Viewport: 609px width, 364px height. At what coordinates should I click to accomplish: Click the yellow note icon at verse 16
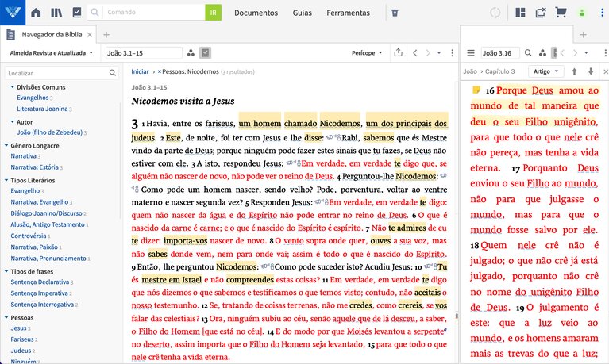tap(476, 90)
